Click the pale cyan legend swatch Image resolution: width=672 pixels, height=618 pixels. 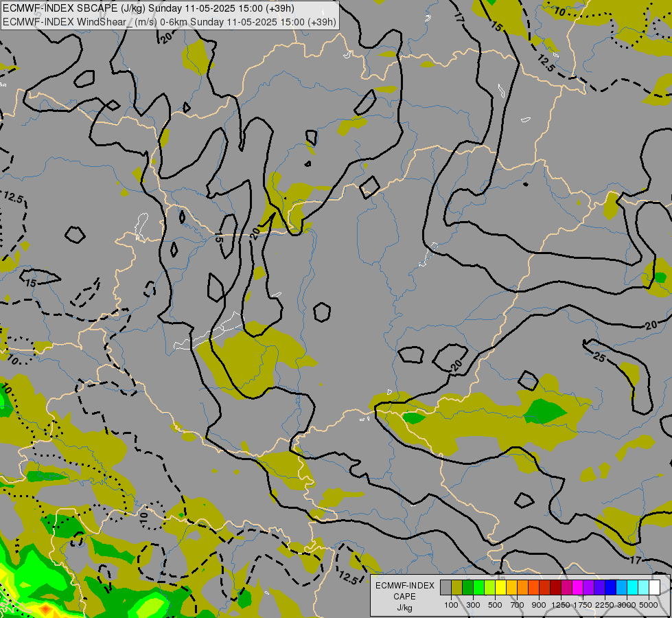coord(644,587)
